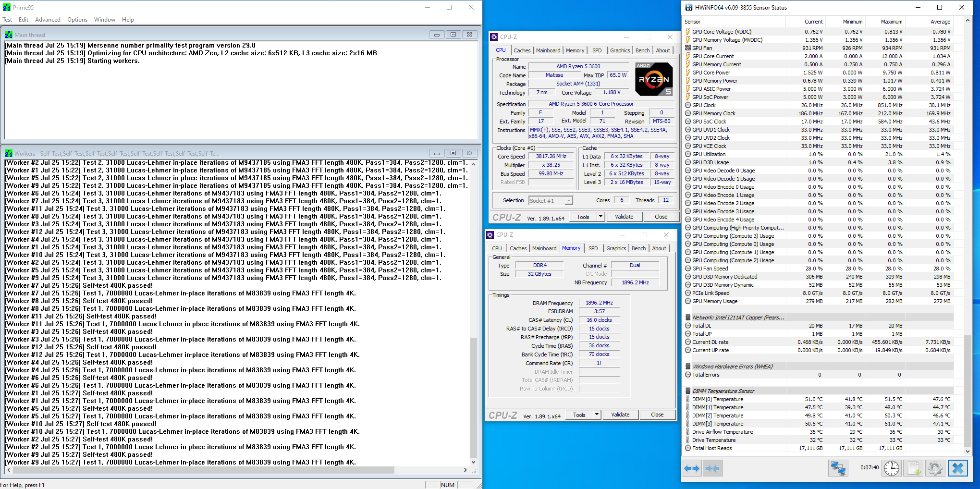Image resolution: width=980 pixels, height=489 pixels.
Task: Click the Main thread window icon
Action: 9,35
